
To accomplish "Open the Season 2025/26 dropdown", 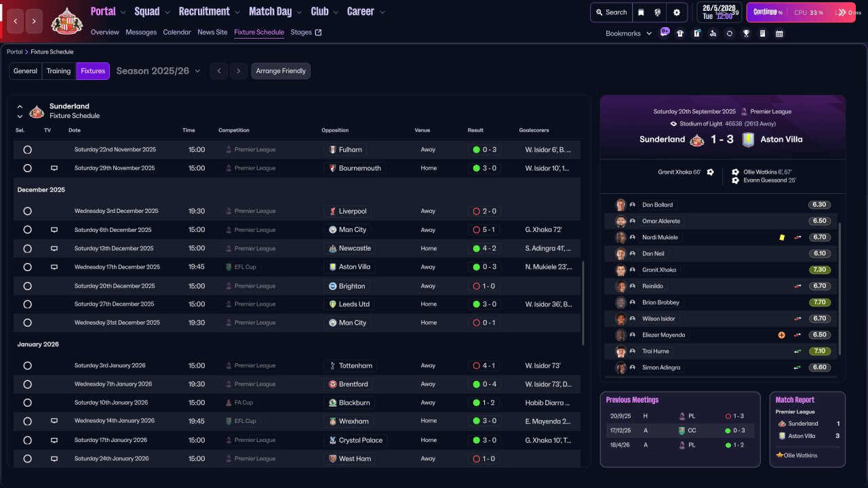I will (x=159, y=71).
